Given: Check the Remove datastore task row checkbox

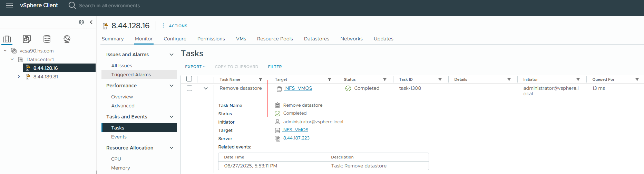Looking at the screenshot, I should [x=189, y=88].
